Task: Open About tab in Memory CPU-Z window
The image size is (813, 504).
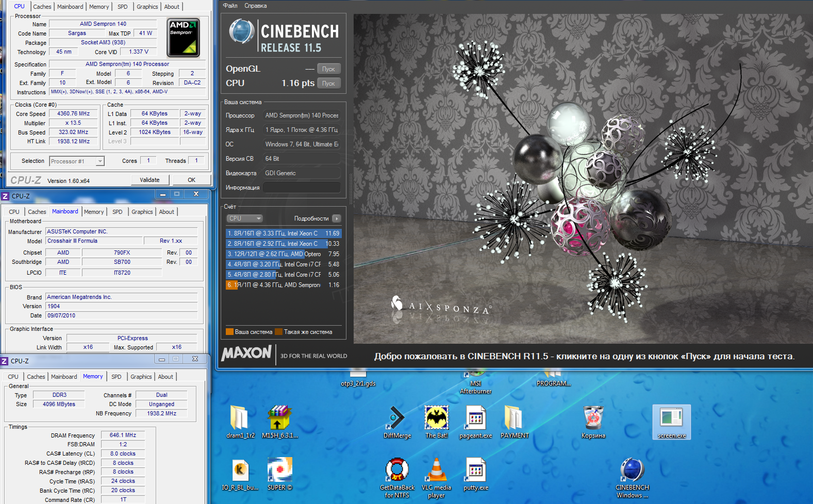Action: 165,377
